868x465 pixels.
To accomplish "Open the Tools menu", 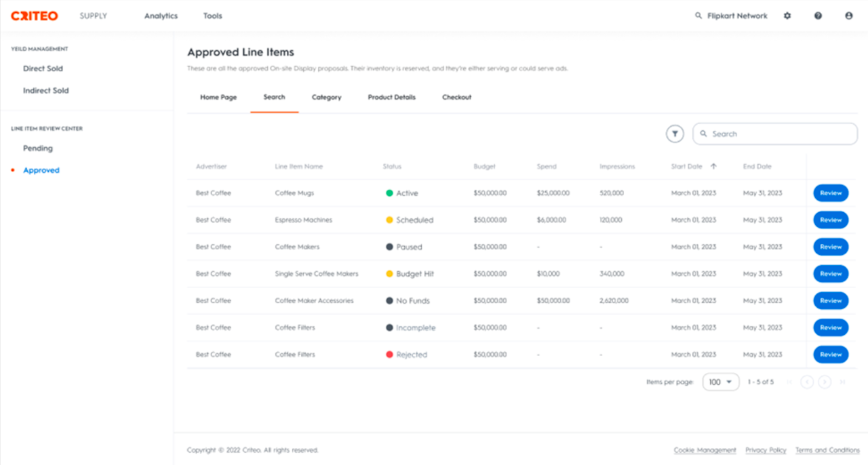I will point(212,16).
